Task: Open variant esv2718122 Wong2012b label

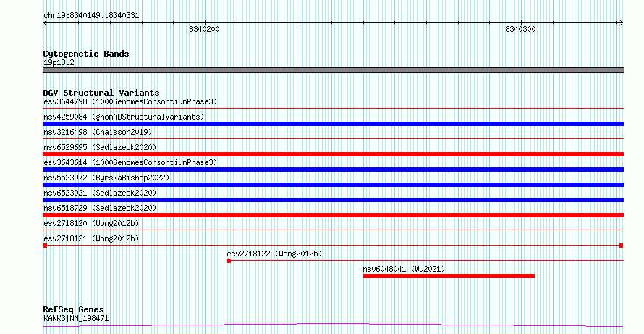Action: click(x=274, y=254)
